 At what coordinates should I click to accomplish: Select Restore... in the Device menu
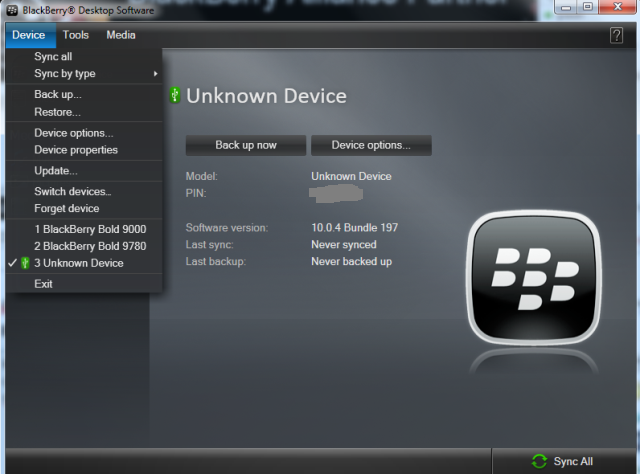coord(57,112)
